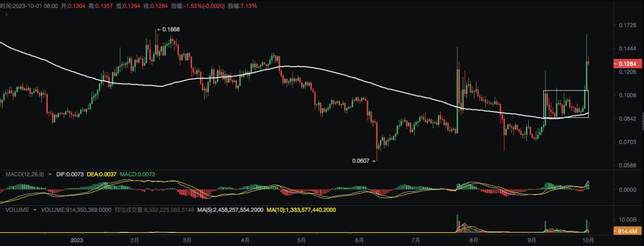Viewport: 644px width, 246px height.
Task: Expand the chevron arrow below the time header
Action: click(7, 15)
